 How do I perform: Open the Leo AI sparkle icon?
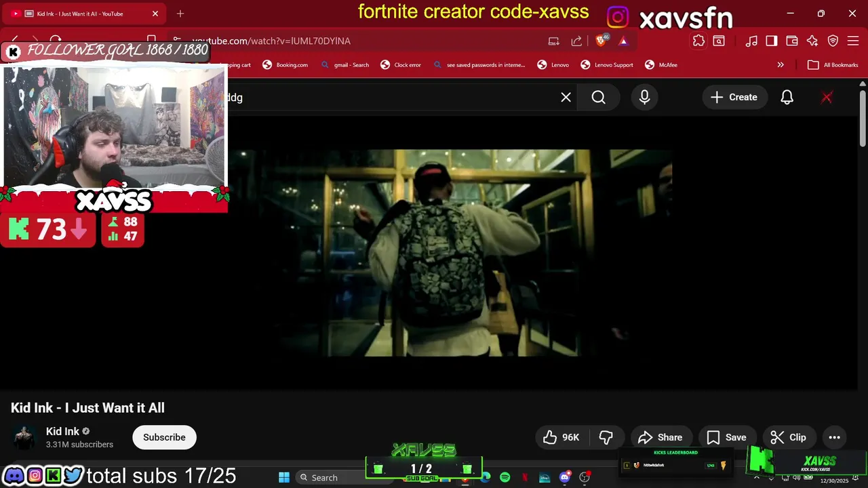coord(812,41)
